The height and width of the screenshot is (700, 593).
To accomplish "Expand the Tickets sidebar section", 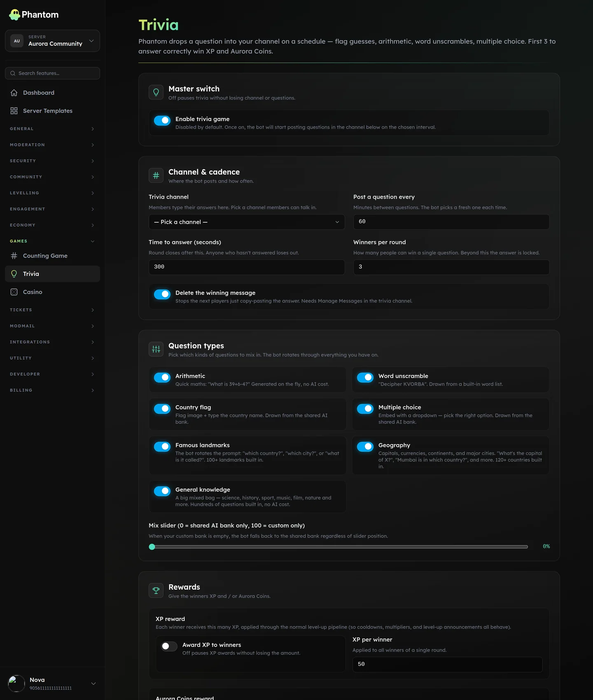I will tap(52, 310).
